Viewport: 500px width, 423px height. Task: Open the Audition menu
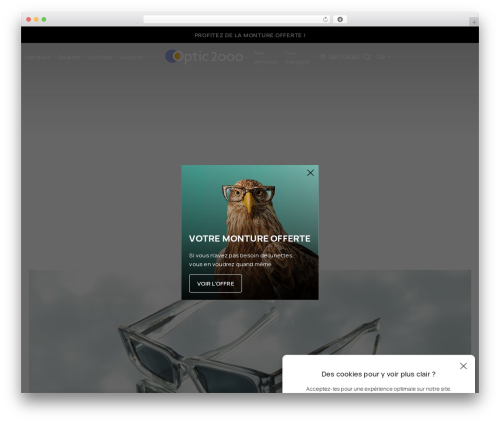click(132, 57)
